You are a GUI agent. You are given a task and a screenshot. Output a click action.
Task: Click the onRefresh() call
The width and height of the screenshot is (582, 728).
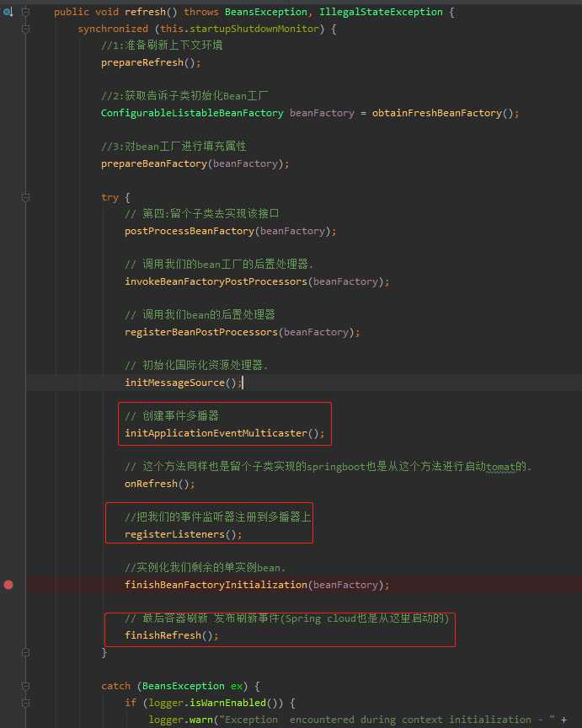(160, 484)
